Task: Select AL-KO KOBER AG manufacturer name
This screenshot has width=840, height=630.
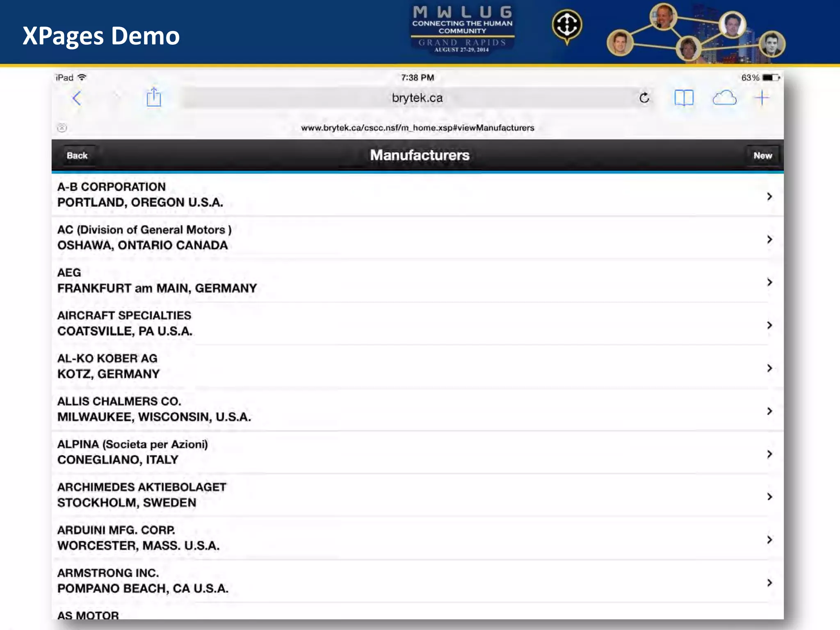Action: click(107, 358)
